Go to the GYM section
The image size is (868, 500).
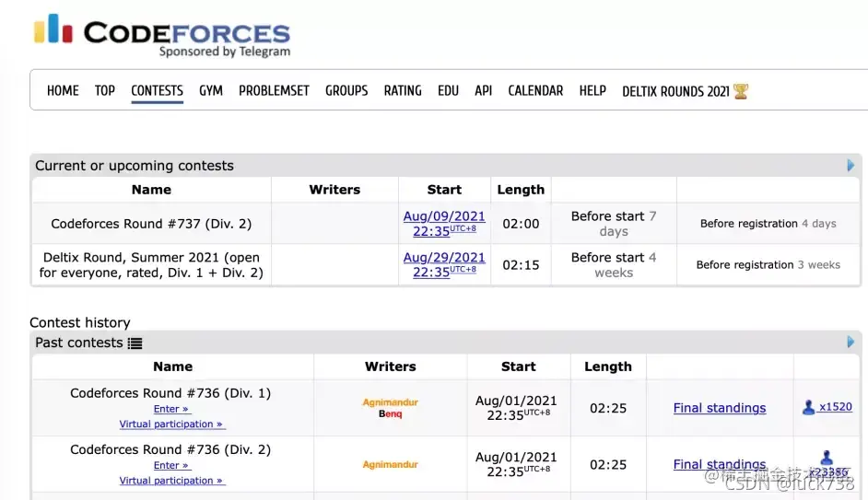(211, 91)
